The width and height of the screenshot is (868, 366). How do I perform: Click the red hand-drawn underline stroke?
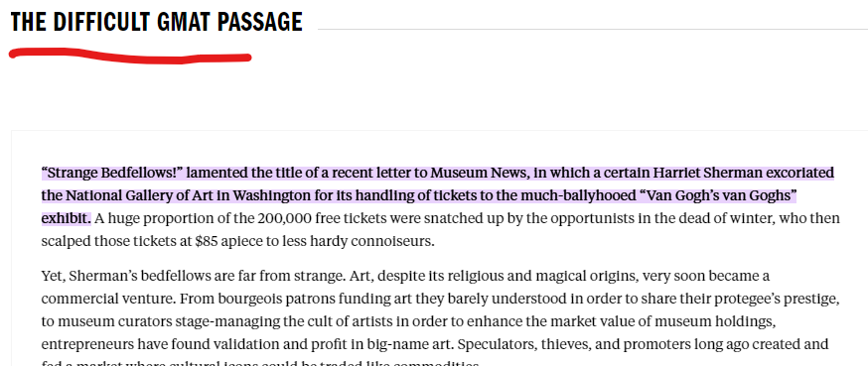131,56
